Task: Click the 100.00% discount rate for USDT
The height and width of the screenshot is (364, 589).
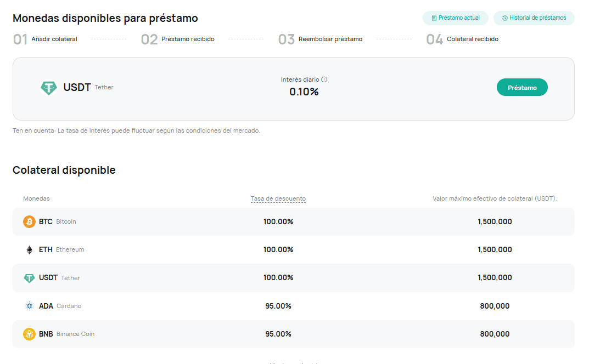Action: (x=278, y=278)
